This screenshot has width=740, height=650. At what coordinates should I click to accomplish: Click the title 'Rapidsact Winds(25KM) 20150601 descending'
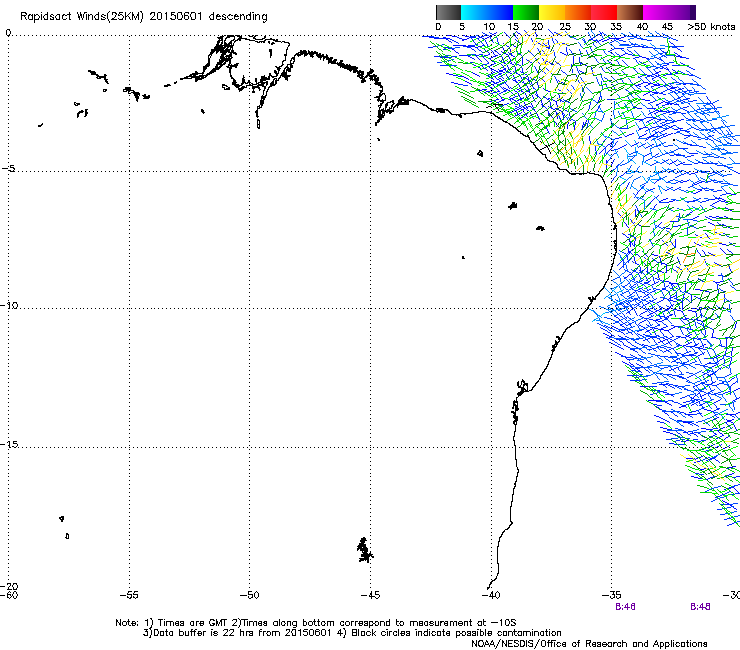[143, 17]
